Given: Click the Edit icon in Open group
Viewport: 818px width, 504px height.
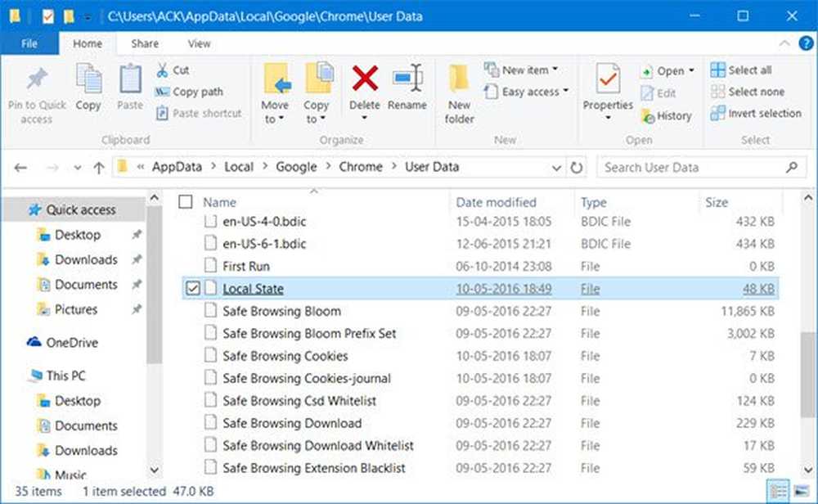Looking at the screenshot, I should point(647,93).
